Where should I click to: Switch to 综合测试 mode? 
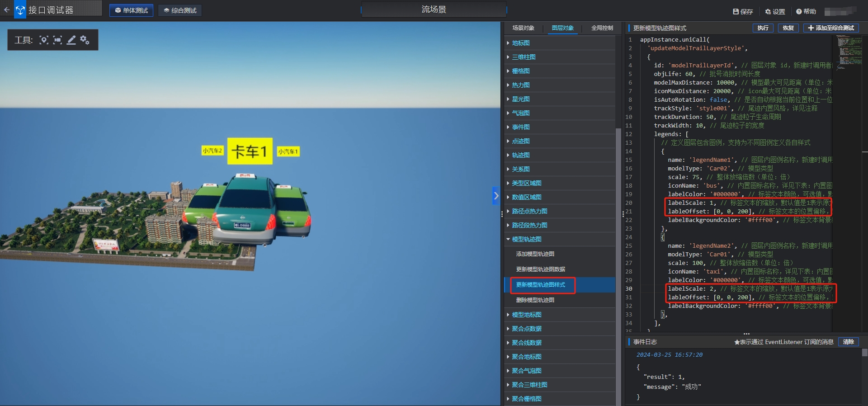[180, 10]
